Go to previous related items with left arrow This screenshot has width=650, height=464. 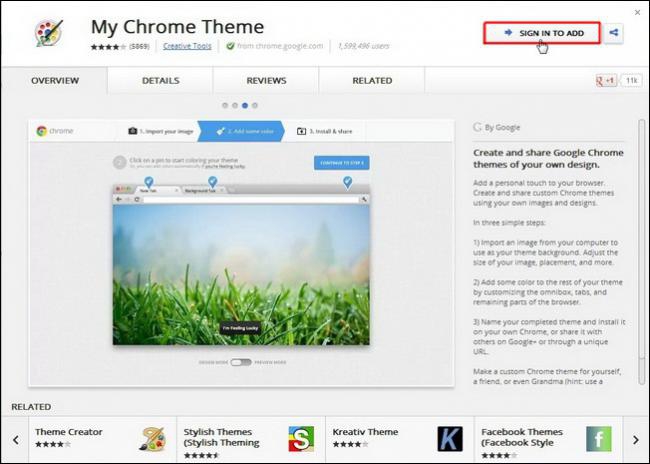click(16, 440)
